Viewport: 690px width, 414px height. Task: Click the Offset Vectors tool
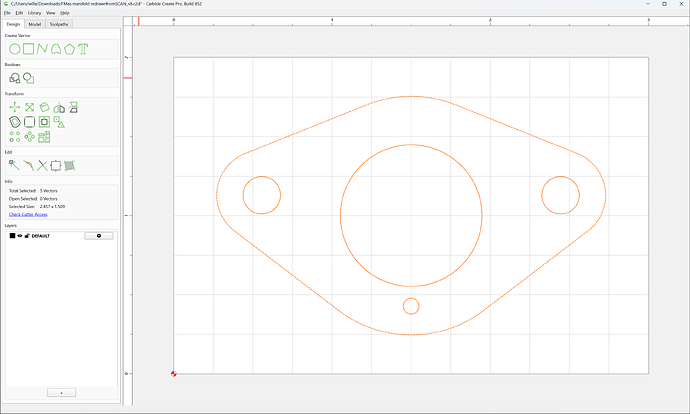pos(15,122)
